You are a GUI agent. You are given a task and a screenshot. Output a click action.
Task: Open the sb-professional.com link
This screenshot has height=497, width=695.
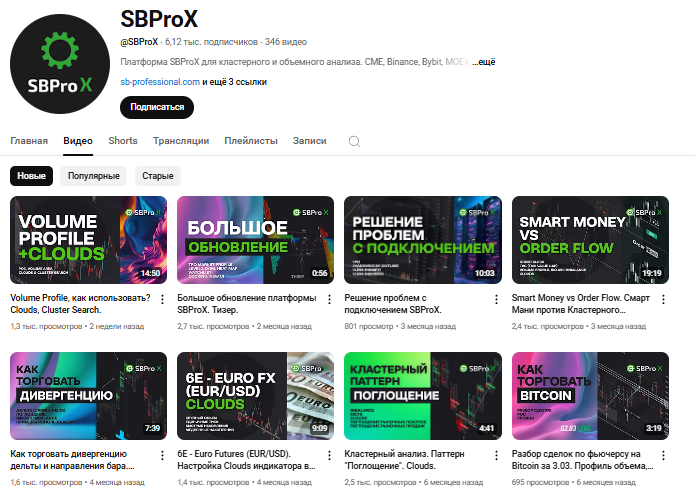[x=160, y=82]
